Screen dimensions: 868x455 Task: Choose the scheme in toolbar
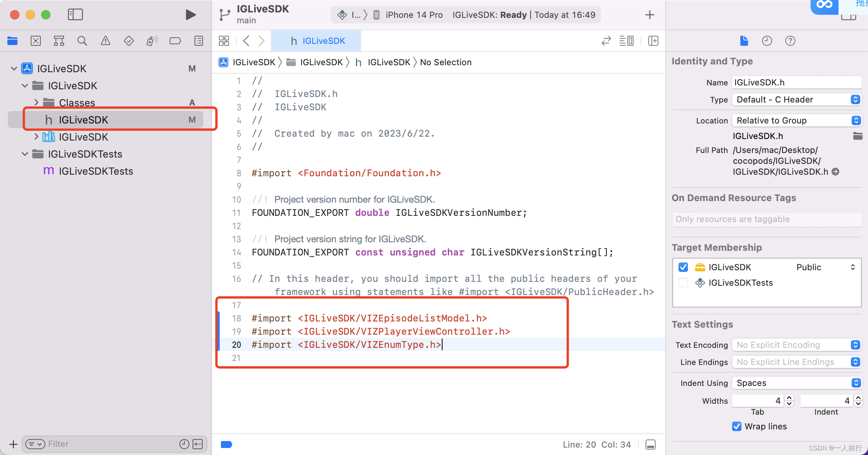pos(349,15)
